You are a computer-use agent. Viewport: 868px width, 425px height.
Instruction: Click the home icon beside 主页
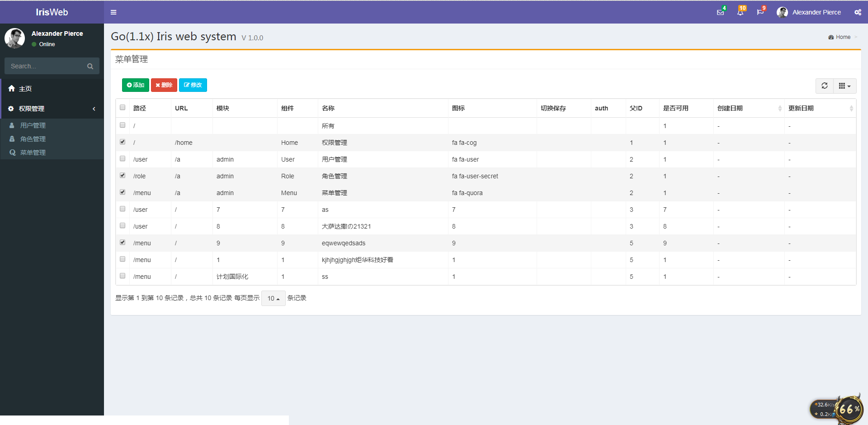(11, 89)
